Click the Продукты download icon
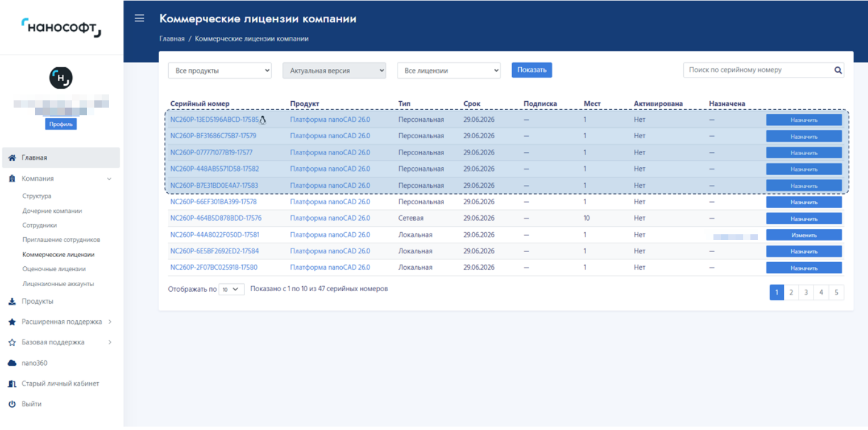This screenshot has width=868, height=430. coord(12,301)
